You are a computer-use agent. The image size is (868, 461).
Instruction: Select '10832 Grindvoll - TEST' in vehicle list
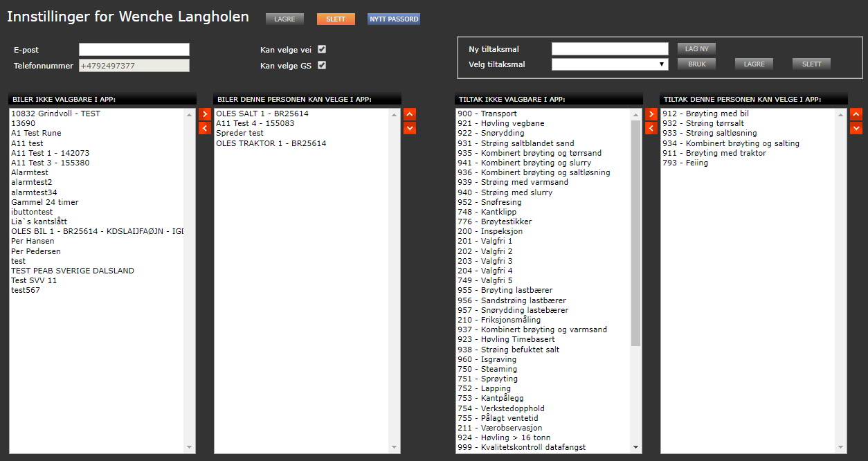coord(97,114)
